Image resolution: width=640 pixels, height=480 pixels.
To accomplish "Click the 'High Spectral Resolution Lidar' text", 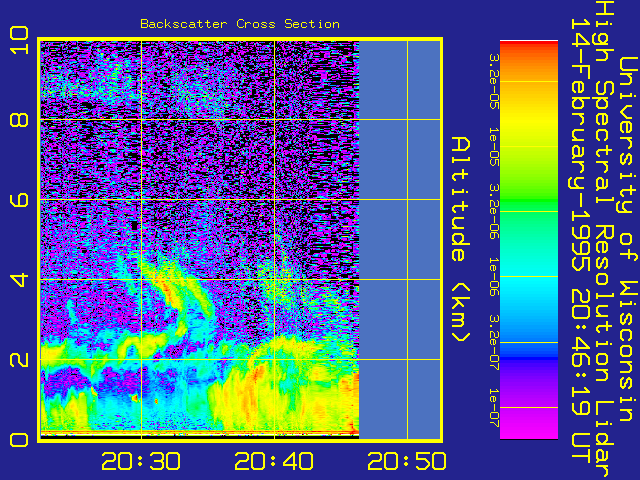I will [x=604, y=238].
